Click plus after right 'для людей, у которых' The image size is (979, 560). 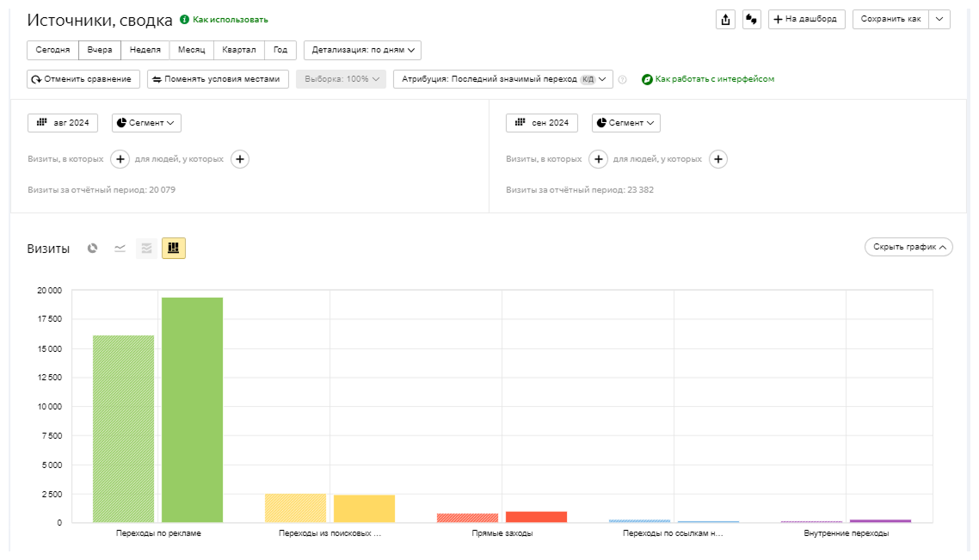[x=718, y=159]
